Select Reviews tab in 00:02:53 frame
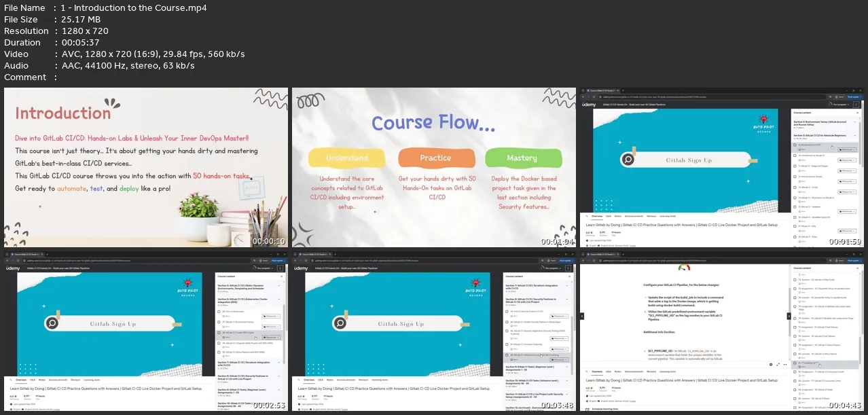The height and width of the screenshot is (415, 868). click(75, 379)
